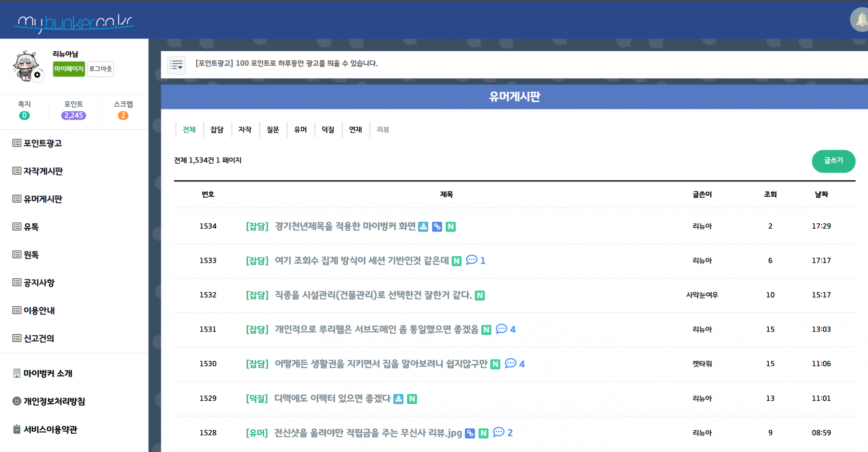Open 포인트광고 in the sidebar
This screenshot has width=868, height=452.
(42, 143)
